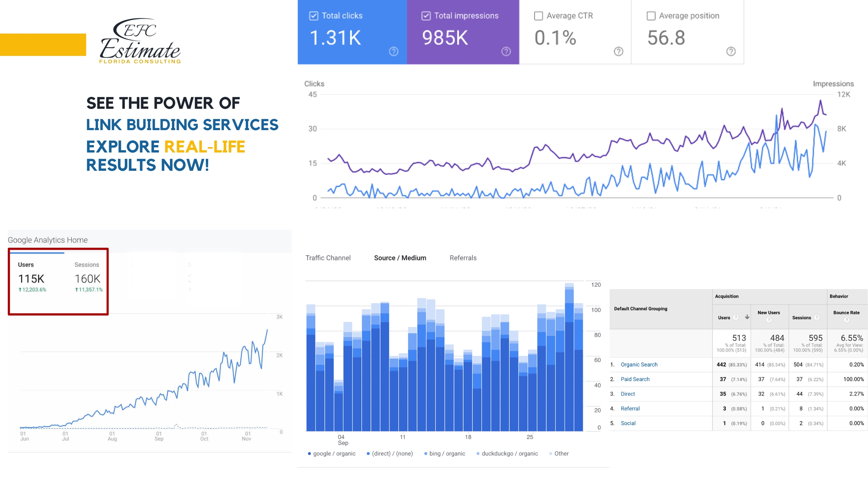Image resolution: width=868 pixels, height=488 pixels.
Task: Click help icon in Total clicks card
Action: (x=393, y=52)
